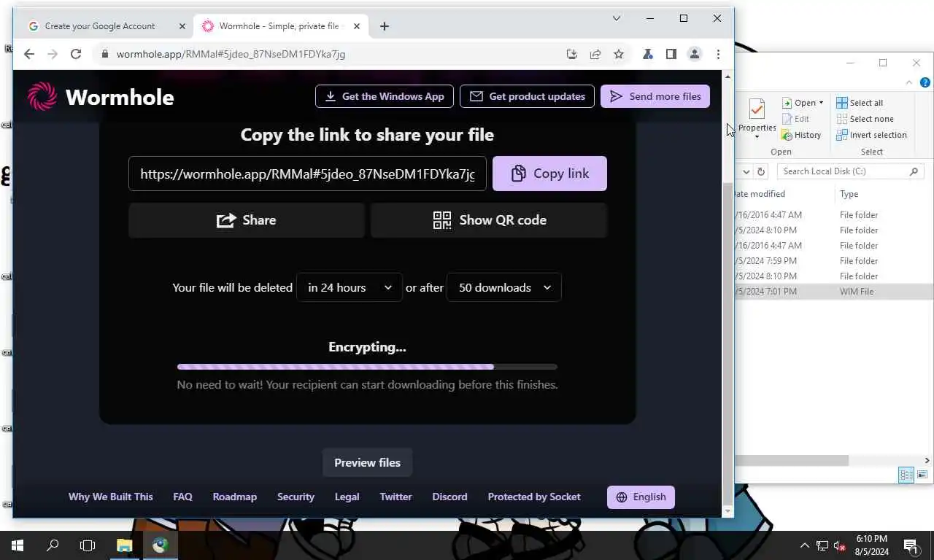Screen dimensions: 934x560
Task: Reload the Wormhole page
Action: (75, 54)
